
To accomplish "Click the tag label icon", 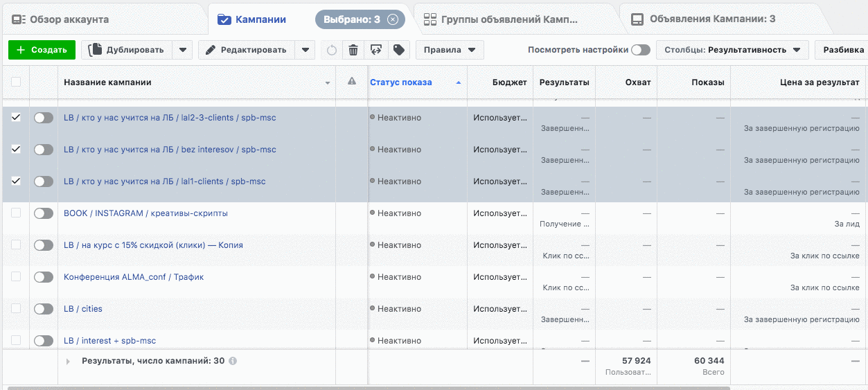I will pyautogui.click(x=398, y=50).
